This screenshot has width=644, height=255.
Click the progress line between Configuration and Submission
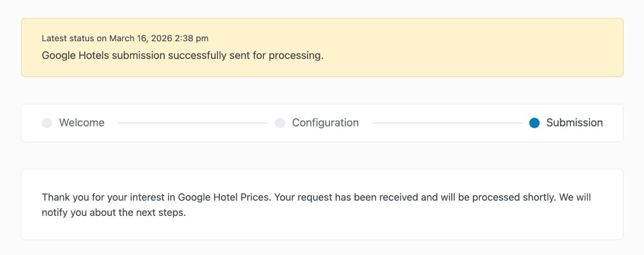[x=447, y=123]
